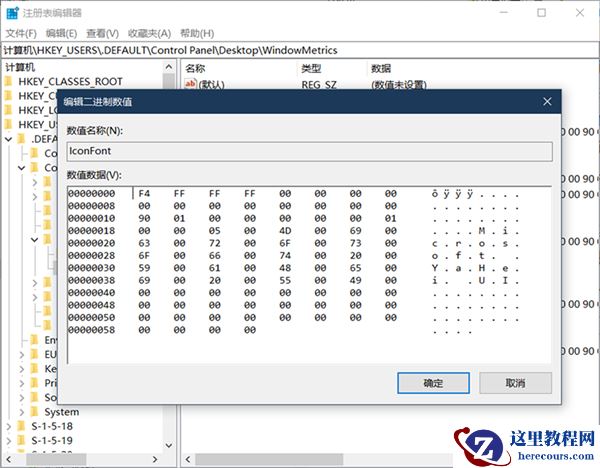Open the 文件(F) menu
Screen dimensions: 600x468
21,34
